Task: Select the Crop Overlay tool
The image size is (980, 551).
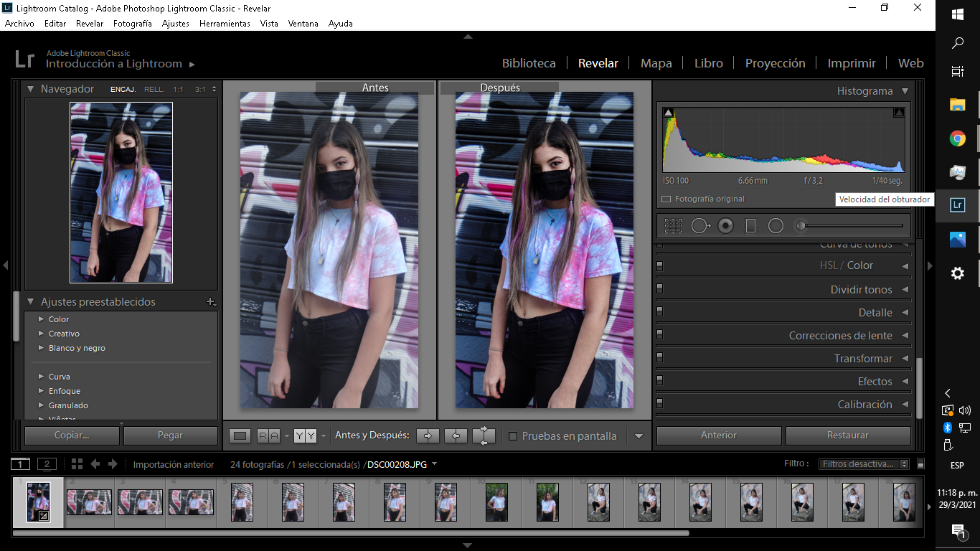Action: pyautogui.click(x=673, y=226)
